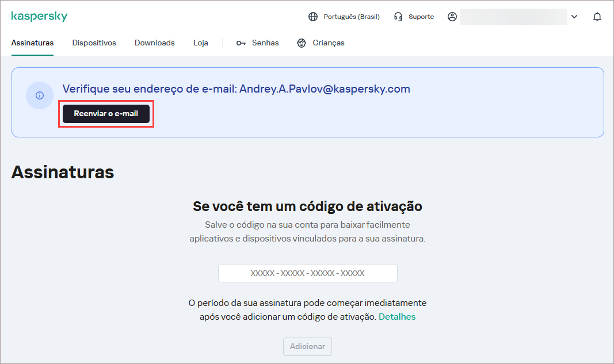Click Português (Brasil) language selector
This screenshot has height=364, width=614.
(351, 17)
